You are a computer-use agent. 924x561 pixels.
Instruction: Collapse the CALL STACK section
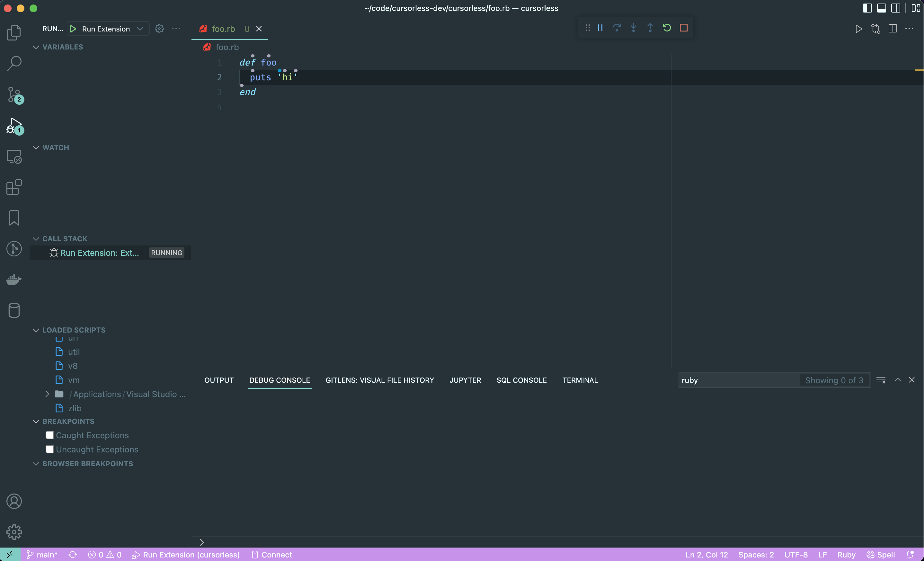coord(36,238)
